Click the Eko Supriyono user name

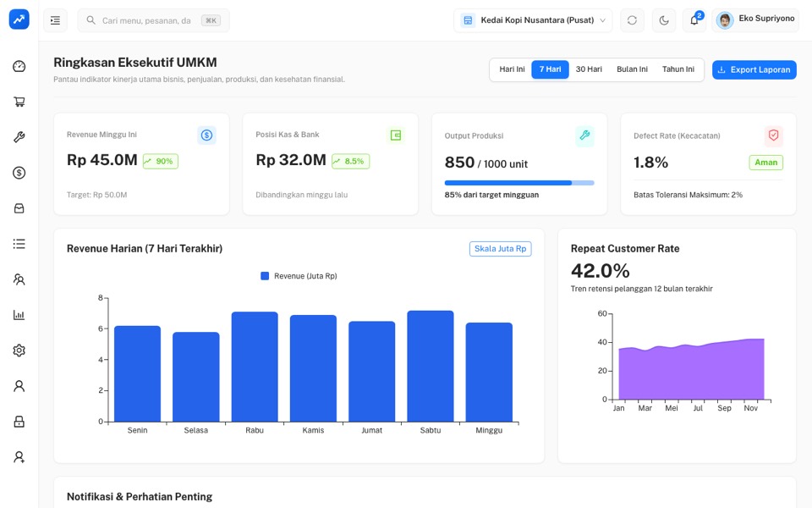point(766,18)
